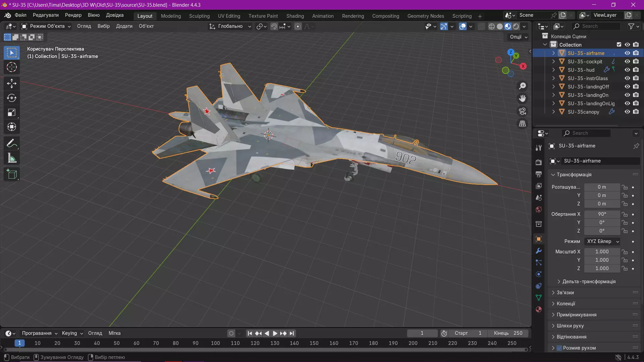Toggle the Розмив рухом checkbox
Image resolution: width=644 pixels, height=362 pixels.
[x=559, y=348]
